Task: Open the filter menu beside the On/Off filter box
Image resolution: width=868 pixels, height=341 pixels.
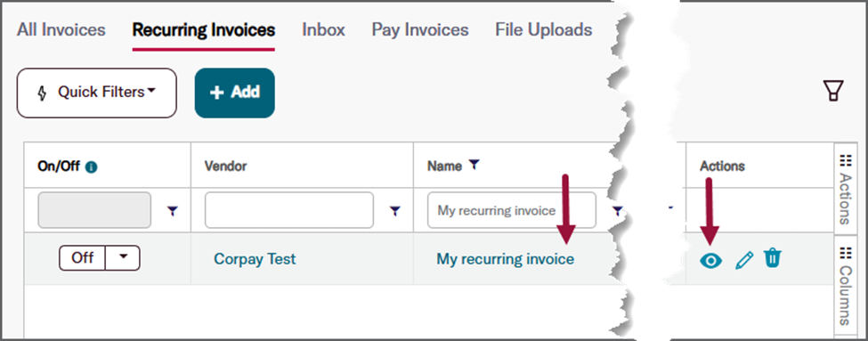Action: point(173,210)
